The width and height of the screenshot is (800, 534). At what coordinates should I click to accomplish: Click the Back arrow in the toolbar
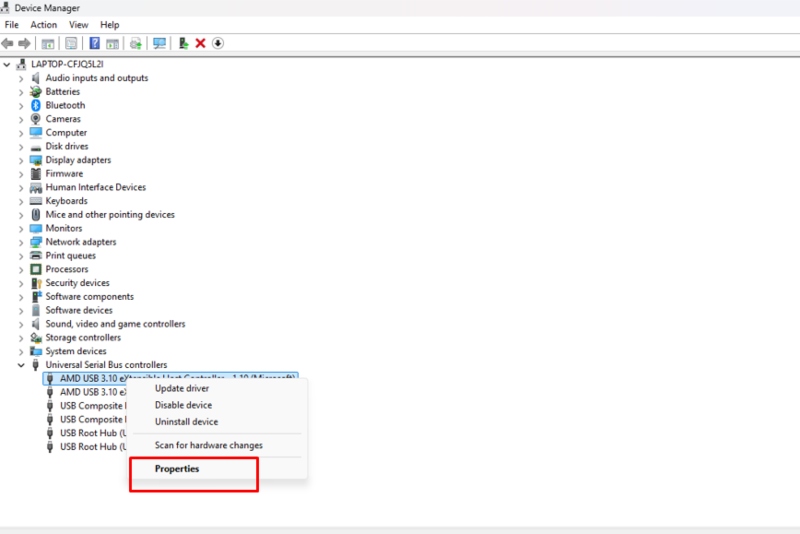click(x=8, y=43)
